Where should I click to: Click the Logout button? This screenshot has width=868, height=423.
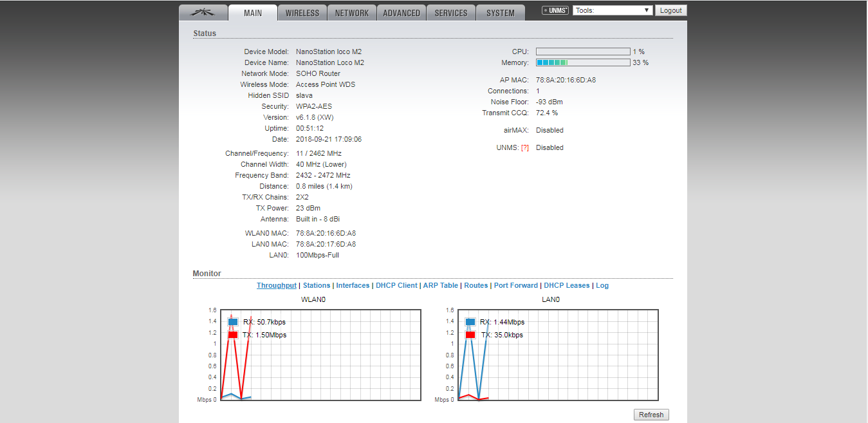671,10
